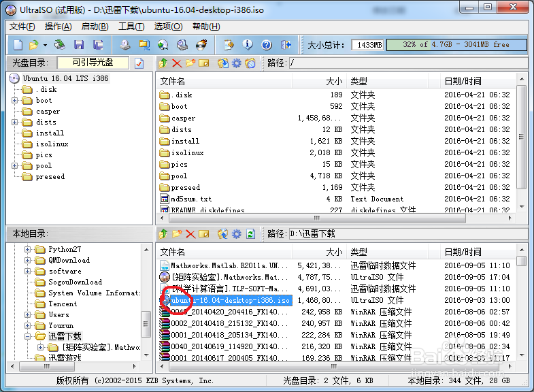Click gear icon in disc pane toolbar
This screenshot has width=534, height=392.
point(236,63)
